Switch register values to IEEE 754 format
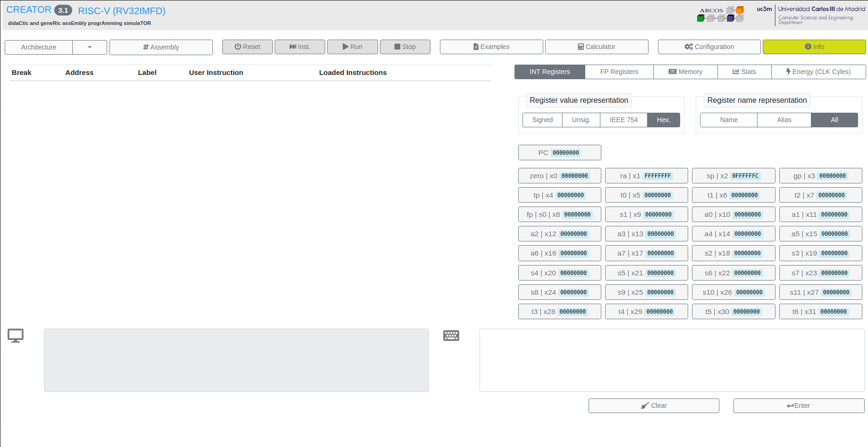Screen dimensions: 868x447 click(623, 120)
